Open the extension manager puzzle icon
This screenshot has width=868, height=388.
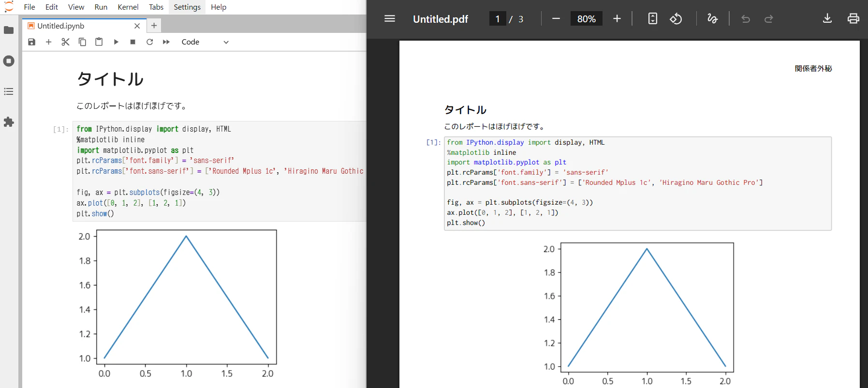pyautogui.click(x=9, y=122)
